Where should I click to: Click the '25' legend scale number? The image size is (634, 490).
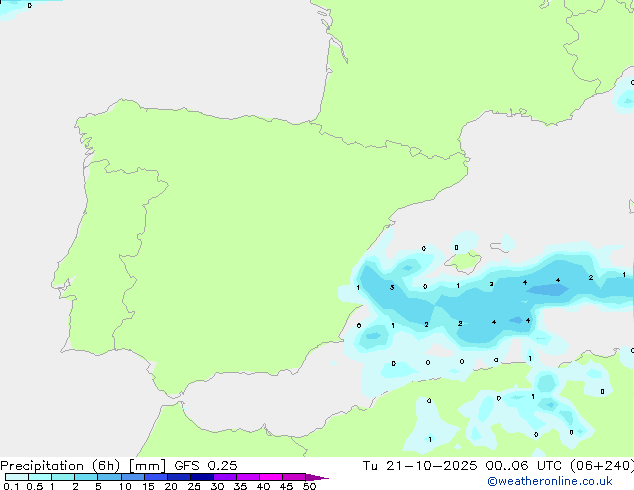(x=194, y=486)
